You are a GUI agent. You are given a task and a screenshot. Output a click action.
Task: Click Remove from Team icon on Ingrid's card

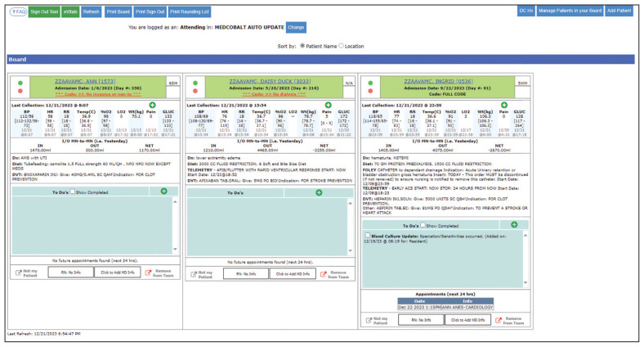(x=499, y=320)
